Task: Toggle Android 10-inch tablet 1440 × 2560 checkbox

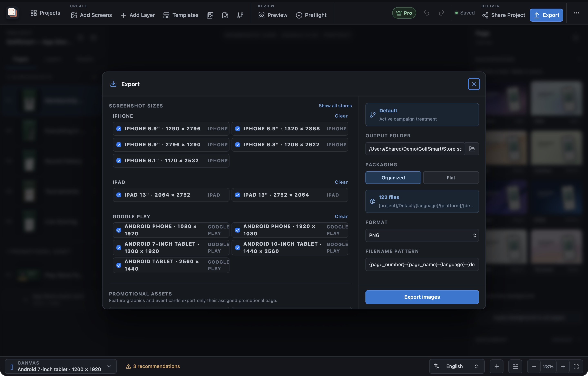Action: 237,247
